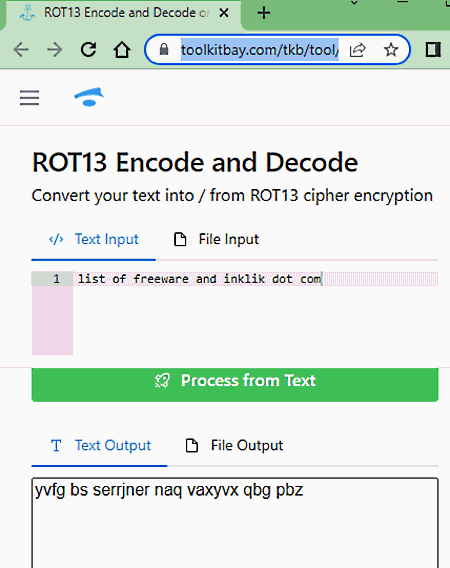Share this page using the share icon
This screenshot has height=568, width=450.
358,50
